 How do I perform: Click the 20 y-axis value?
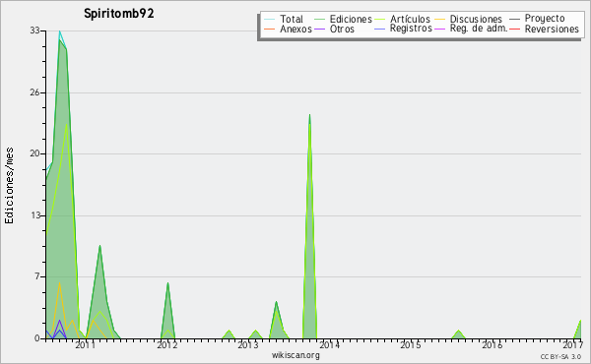[x=35, y=153]
